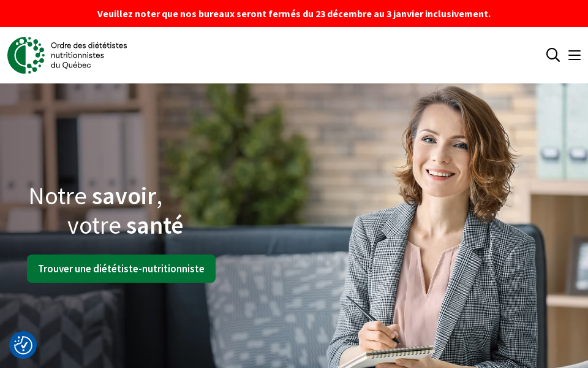Click the storage boxes on the right shelf
Image resolution: width=588 pixels, height=368 pixels.
click(562, 131)
